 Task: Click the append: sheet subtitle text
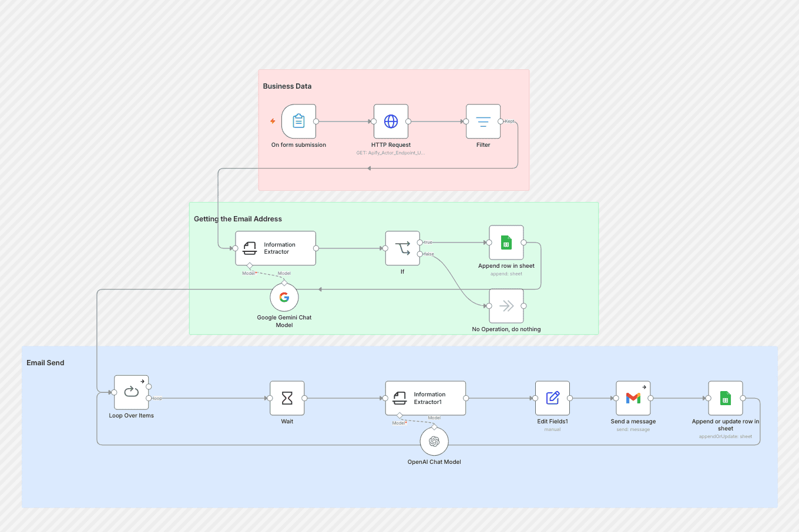(x=506, y=274)
